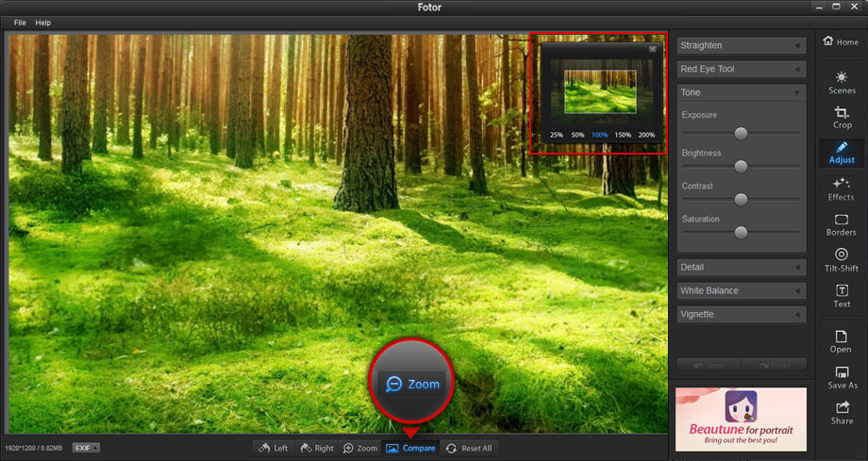Toggle the Compare view button
The width and height of the screenshot is (868, 461).
click(x=410, y=448)
